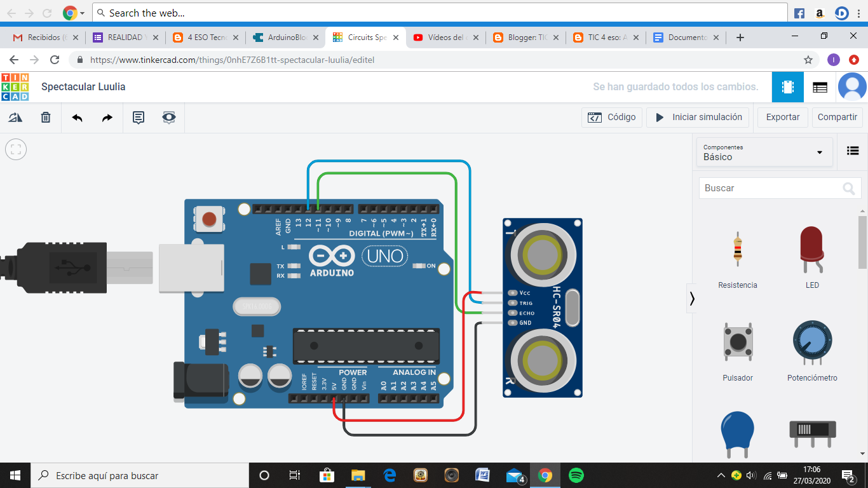Click the Tinkercad logo

(15, 87)
